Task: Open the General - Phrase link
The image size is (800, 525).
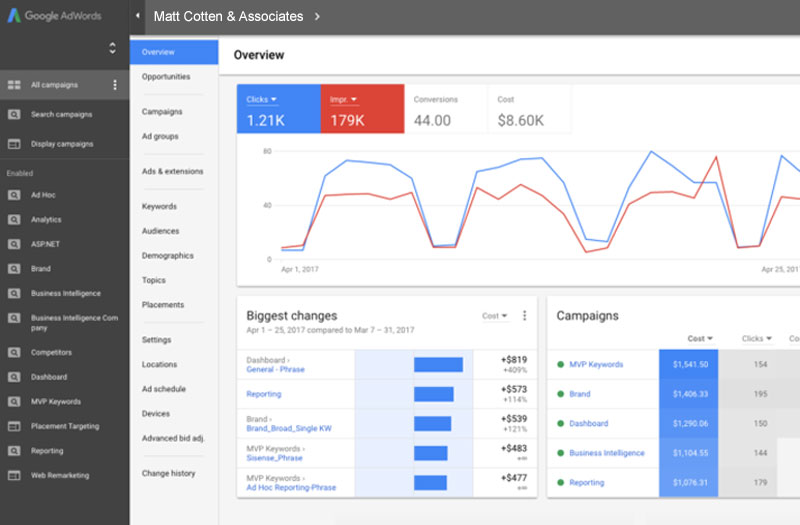Action: pyautogui.click(x=276, y=369)
